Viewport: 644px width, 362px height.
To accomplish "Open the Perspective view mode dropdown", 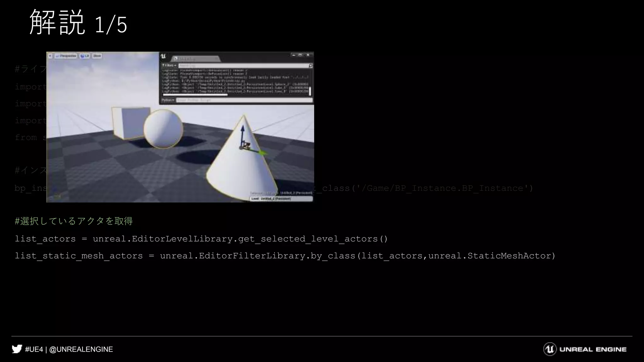I will click(x=66, y=56).
